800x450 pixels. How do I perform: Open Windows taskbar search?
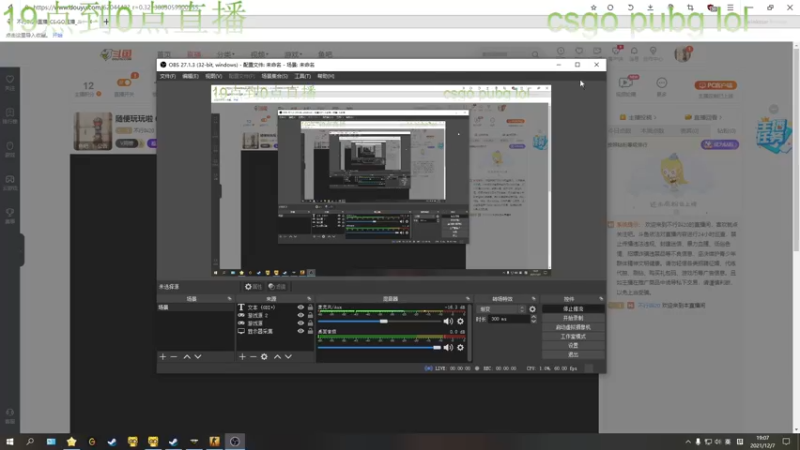(30, 441)
